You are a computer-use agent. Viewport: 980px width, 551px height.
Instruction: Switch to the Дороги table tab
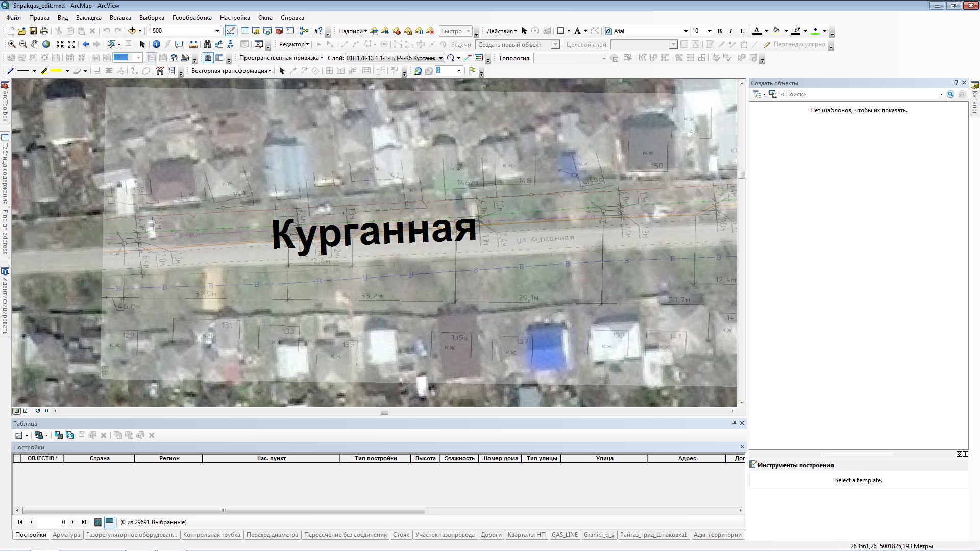click(491, 534)
